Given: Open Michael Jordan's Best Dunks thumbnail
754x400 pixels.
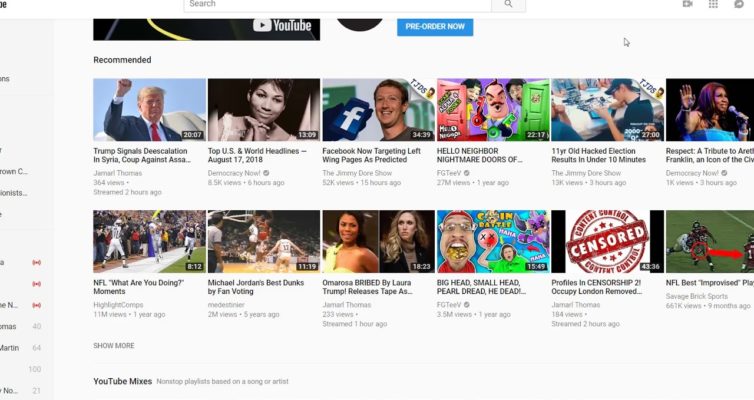Looking at the screenshot, I should tap(264, 241).
